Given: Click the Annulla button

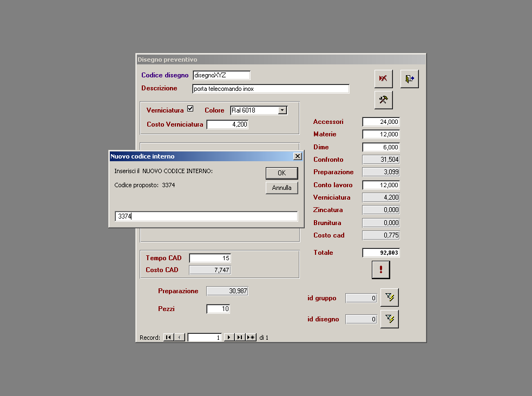Looking at the screenshot, I should [281, 188].
